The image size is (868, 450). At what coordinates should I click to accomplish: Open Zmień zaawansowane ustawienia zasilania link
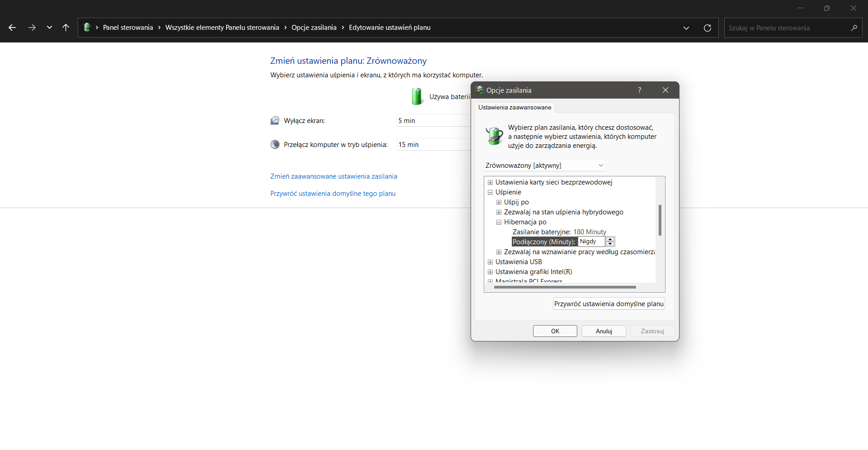(x=334, y=176)
